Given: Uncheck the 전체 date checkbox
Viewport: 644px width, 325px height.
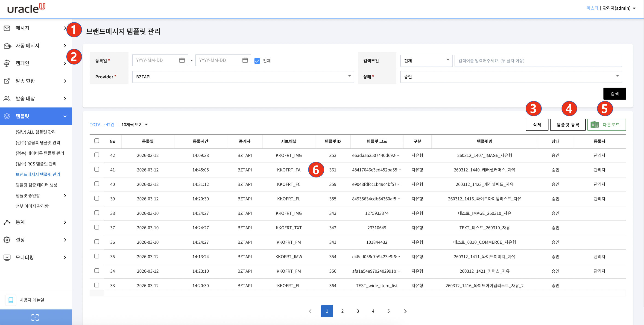Looking at the screenshot, I should 257,61.
